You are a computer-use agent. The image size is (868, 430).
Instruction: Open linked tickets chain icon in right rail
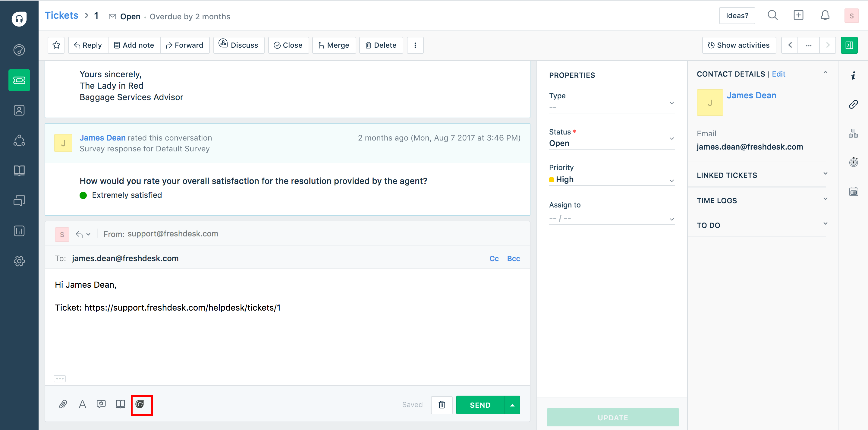coord(853,105)
